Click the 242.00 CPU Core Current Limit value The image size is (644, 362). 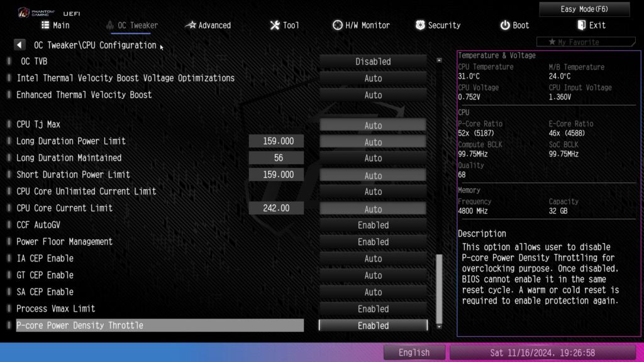click(x=277, y=208)
